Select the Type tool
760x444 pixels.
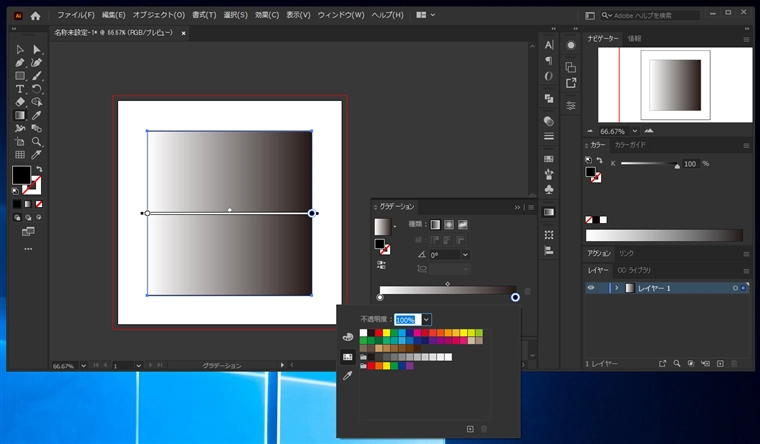pos(20,88)
